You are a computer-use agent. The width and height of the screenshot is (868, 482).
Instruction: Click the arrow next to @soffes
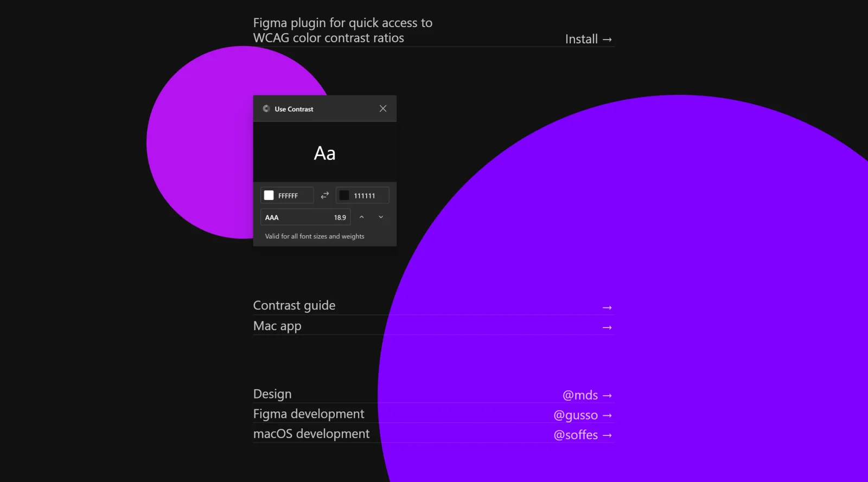coord(607,435)
